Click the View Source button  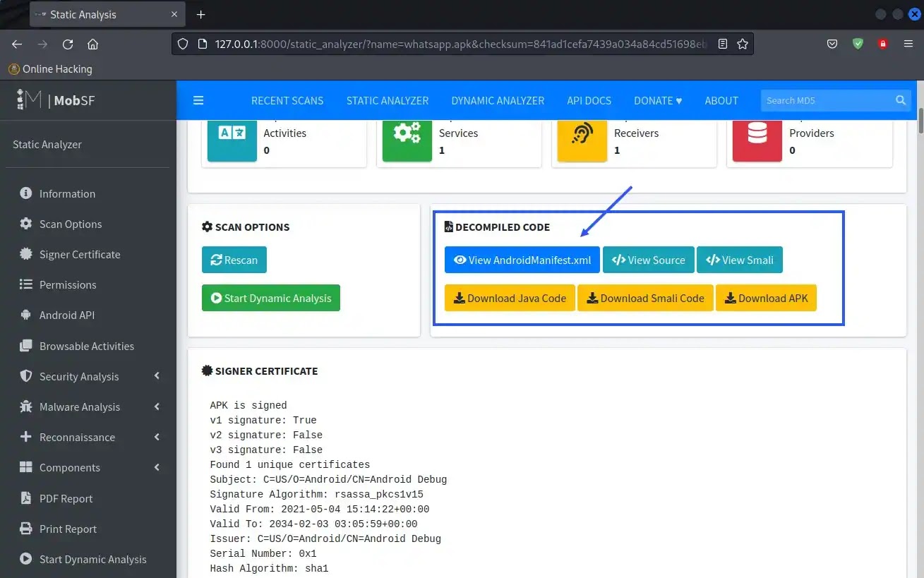pyautogui.click(x=648, y=260)
